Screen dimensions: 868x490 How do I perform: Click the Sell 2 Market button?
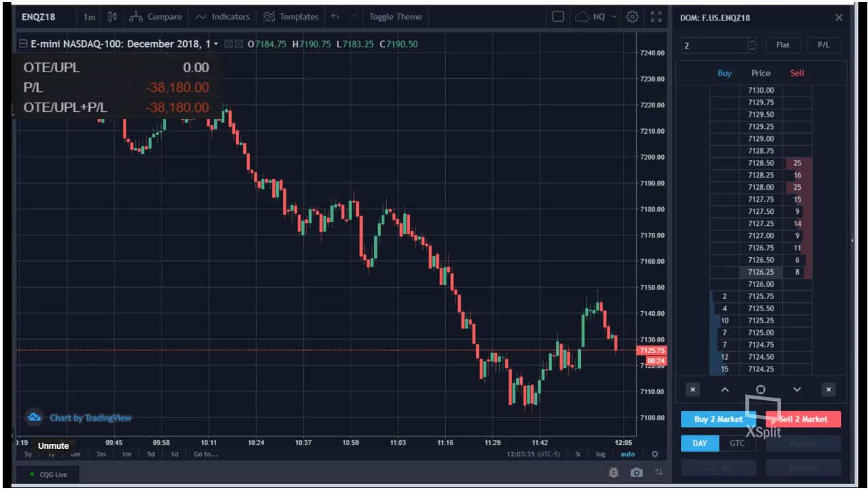[x=803, y=419]
